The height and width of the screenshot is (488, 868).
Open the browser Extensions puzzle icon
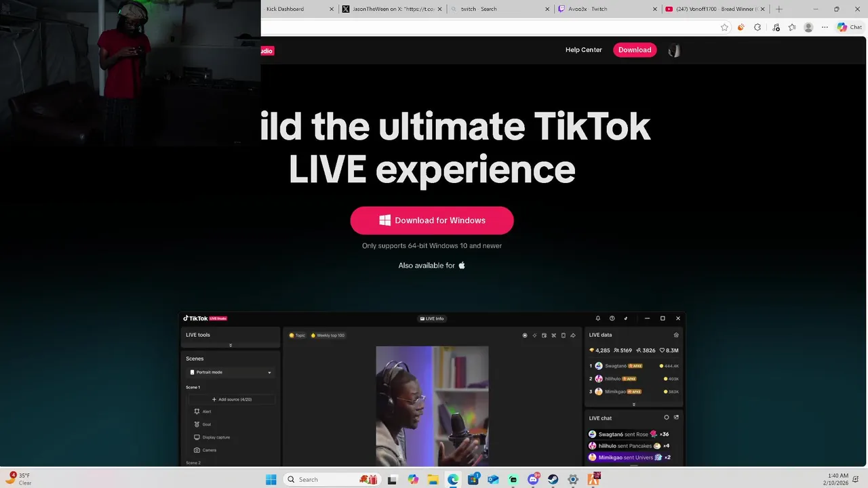click(757, 27)
